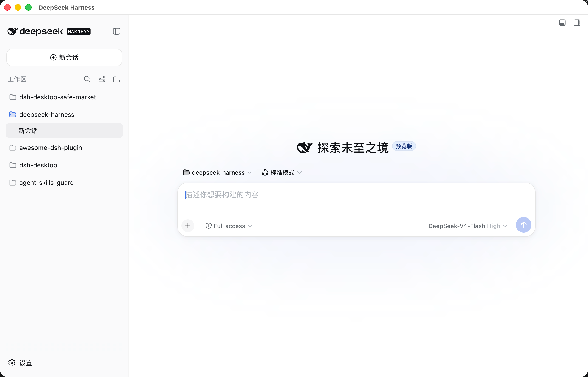The width and height of the screenshot is (588, 377).
Task: Open DeepSeek-V4-Flash High model selector
Action: (468, 226)
